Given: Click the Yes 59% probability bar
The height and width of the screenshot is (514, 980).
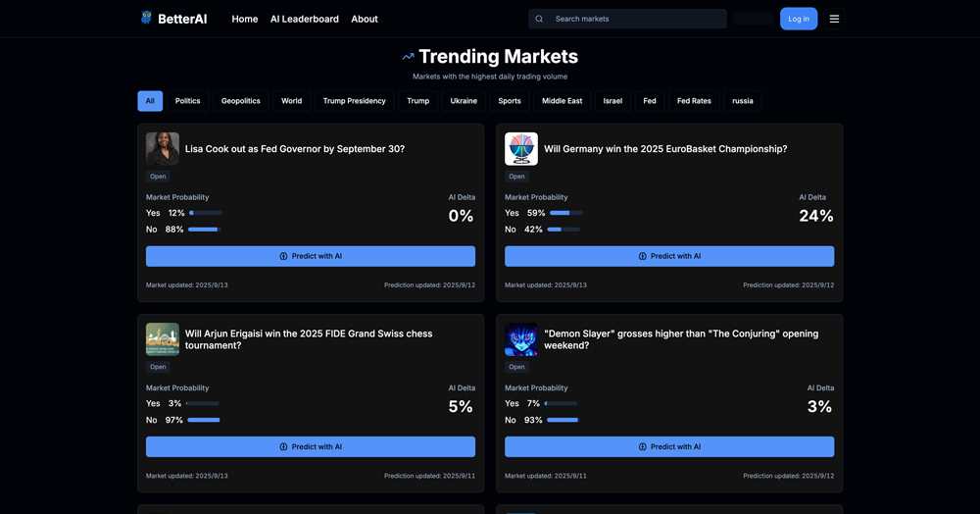Looking at the screenshot, I should click(566, 213).
